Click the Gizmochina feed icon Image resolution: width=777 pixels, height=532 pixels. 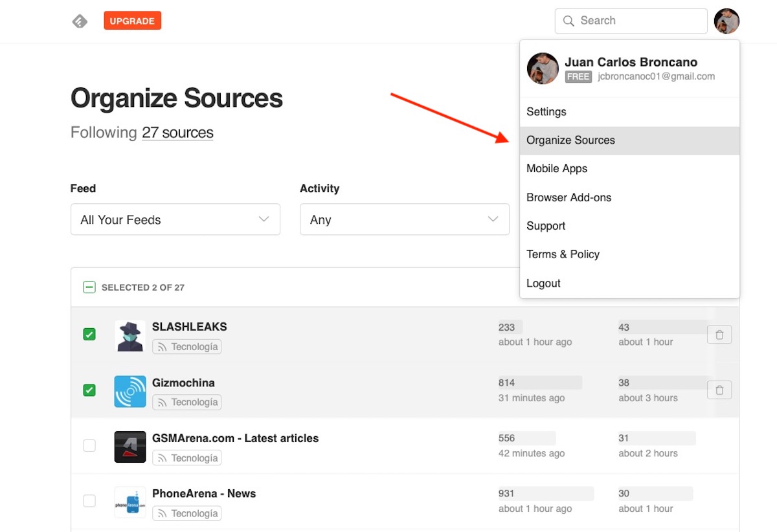(x=130, y=392)
